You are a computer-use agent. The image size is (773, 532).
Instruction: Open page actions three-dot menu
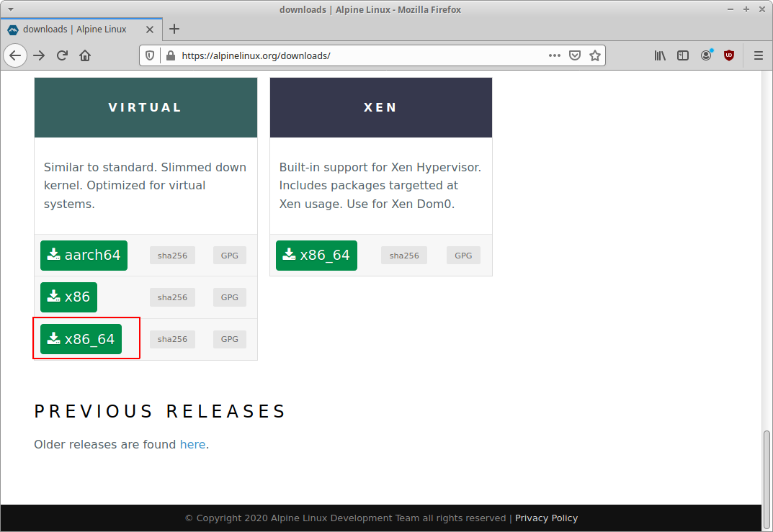[555, 55]
